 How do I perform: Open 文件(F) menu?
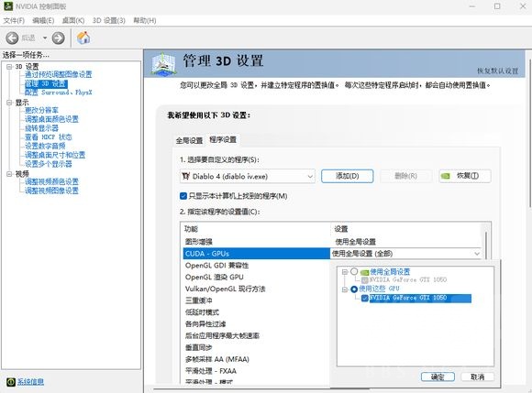coord(14,21)
